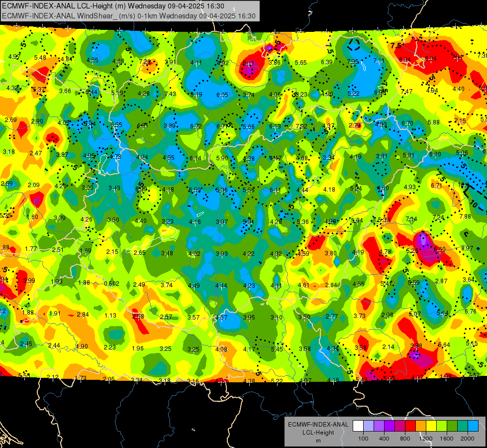Image resolution: width=487 pixels, height=448 pixels.
Task: Select the red swatch in the legend
Action: tap(410, 426)
